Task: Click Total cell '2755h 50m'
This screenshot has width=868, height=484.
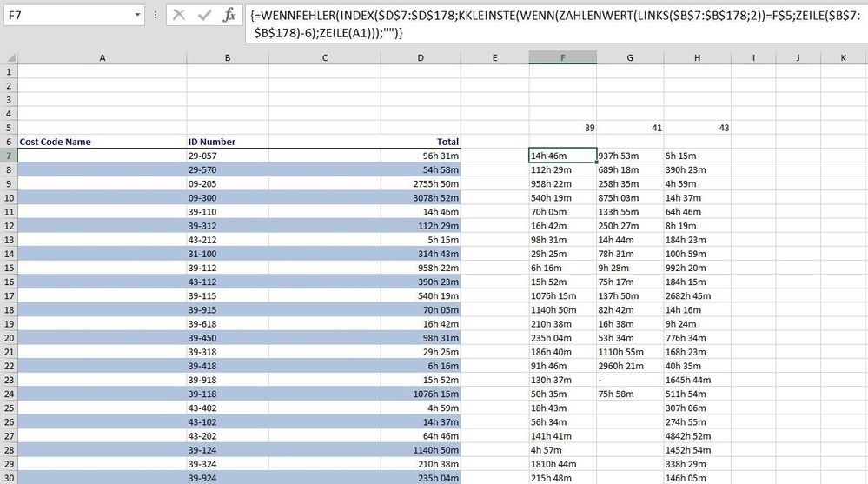Action: [421, 184]
